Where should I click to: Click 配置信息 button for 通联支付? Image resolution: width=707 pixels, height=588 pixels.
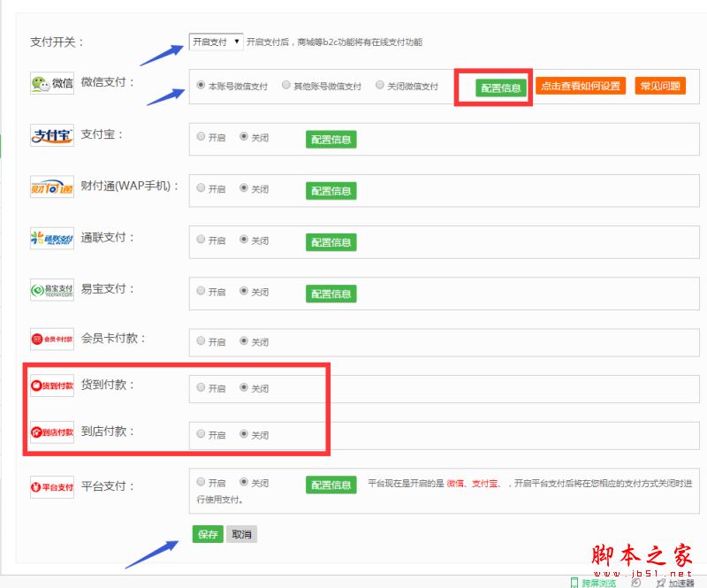(331, 242)
